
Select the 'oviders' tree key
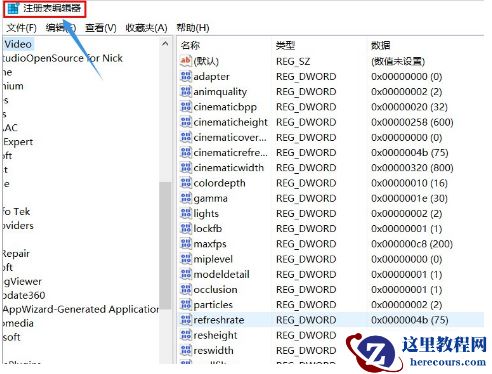tap(18, 226)
